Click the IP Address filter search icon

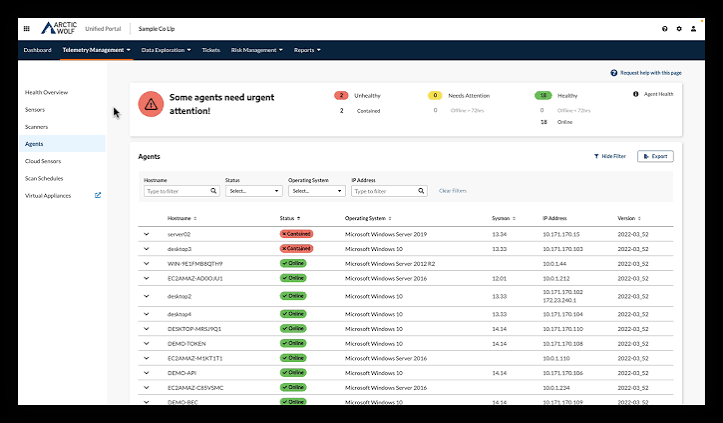421,191
